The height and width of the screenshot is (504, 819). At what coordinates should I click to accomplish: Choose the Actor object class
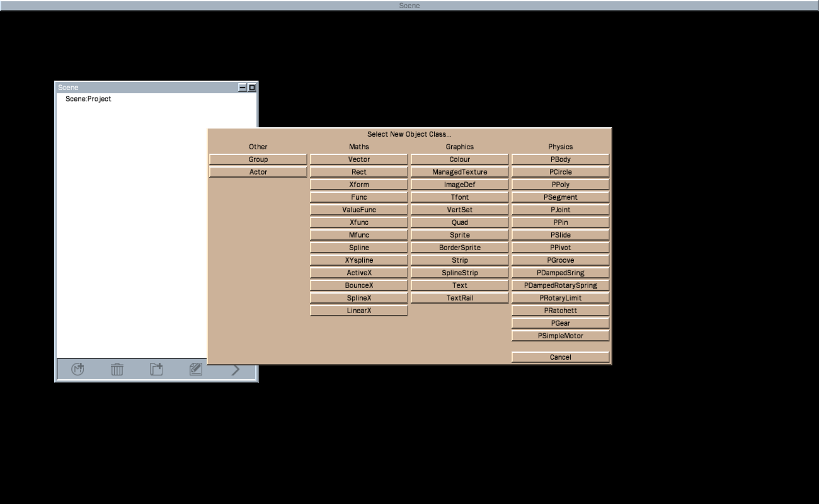(258, 172)
